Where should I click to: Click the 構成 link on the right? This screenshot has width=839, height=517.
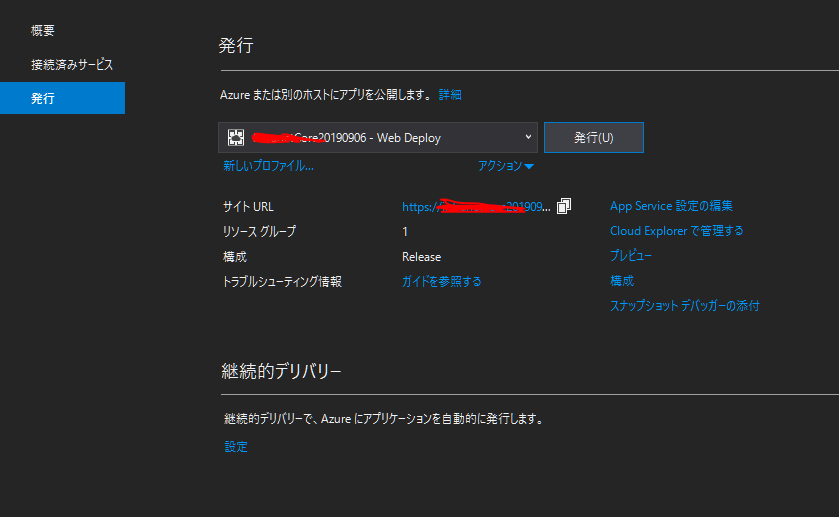tap(622, 280)
